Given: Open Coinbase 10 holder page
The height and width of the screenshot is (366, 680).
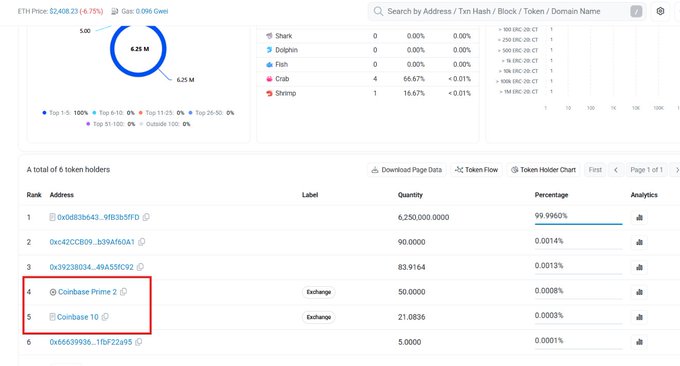Looking at the screenshot, I should click(x=78, y=317).
